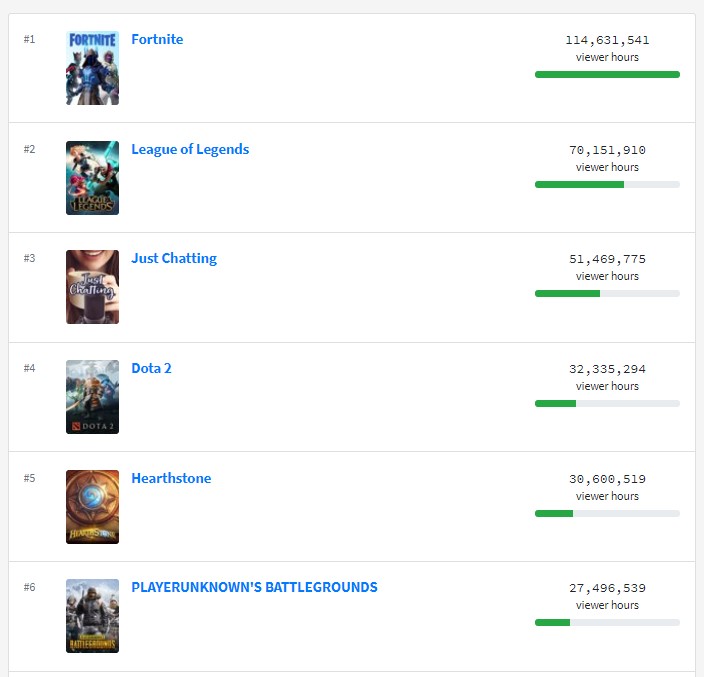The height and width of the screenshot is (677, 704).
Task: Click the Hearthstone cover thumbnail
Action: pos(92,507)
